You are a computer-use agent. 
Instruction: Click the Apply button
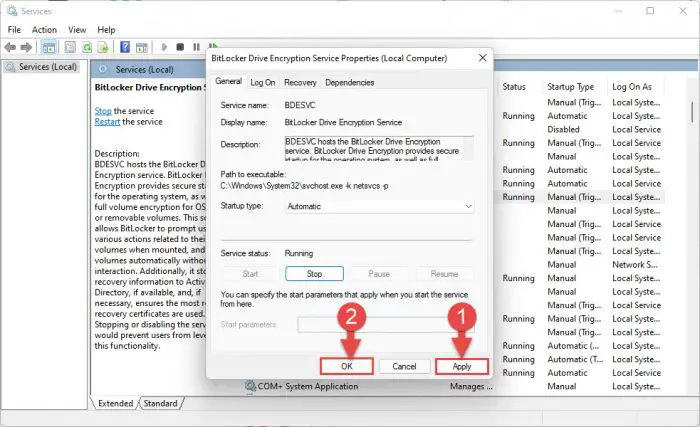coord(462,366)
